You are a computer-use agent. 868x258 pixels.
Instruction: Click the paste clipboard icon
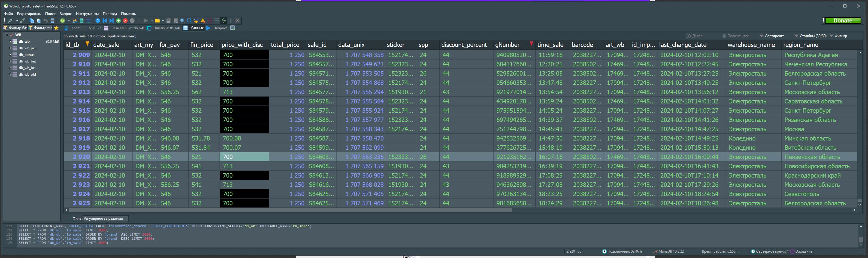(38, 21)
